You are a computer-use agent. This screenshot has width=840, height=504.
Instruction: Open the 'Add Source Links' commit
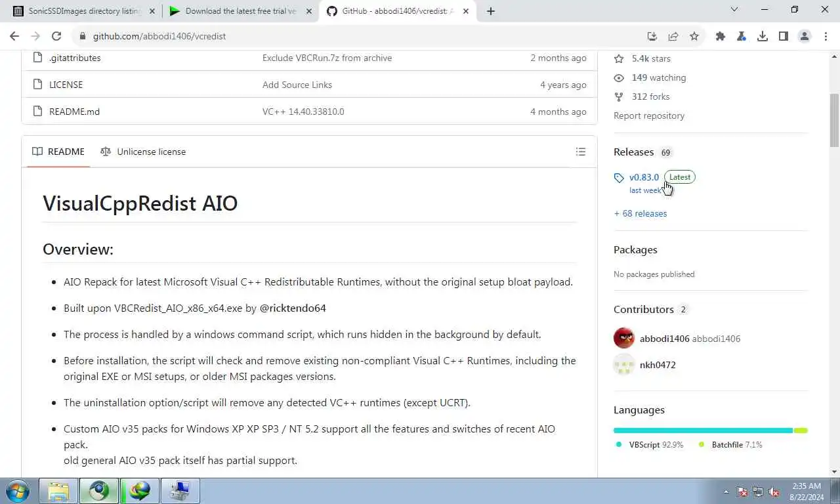[297, 85]
